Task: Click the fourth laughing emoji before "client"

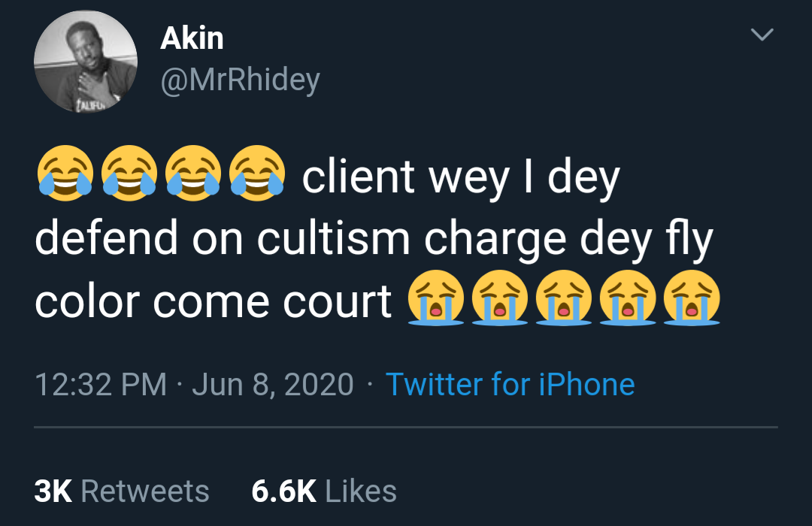Action: click(x=256, y=176)
